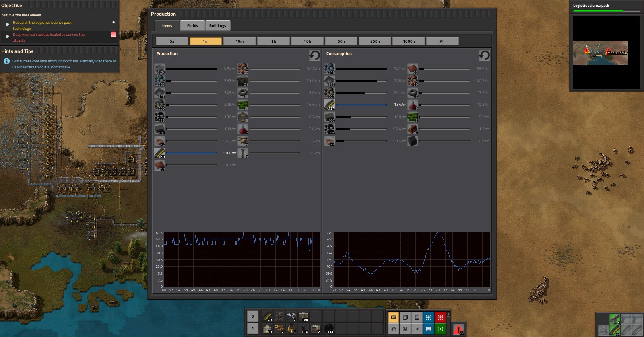Click the scissors cut tool
The height and width of the screenshot is (337, 644).
[405, 329]
